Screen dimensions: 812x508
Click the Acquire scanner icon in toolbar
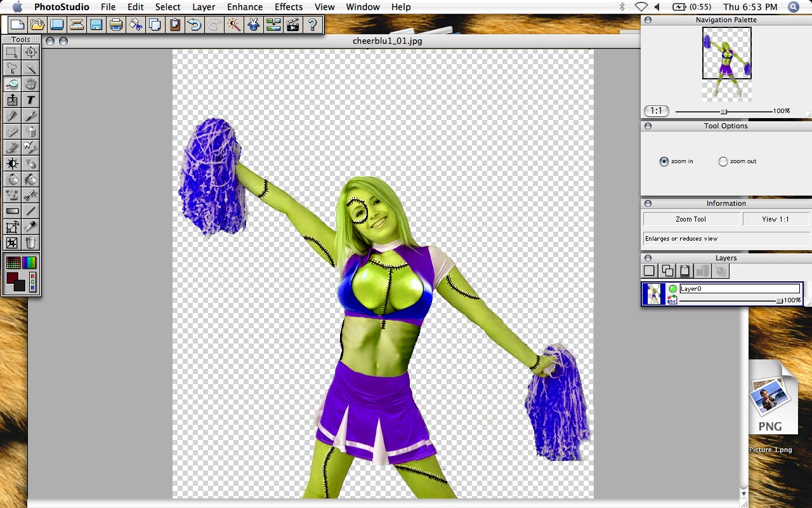[x=76, y=25]
